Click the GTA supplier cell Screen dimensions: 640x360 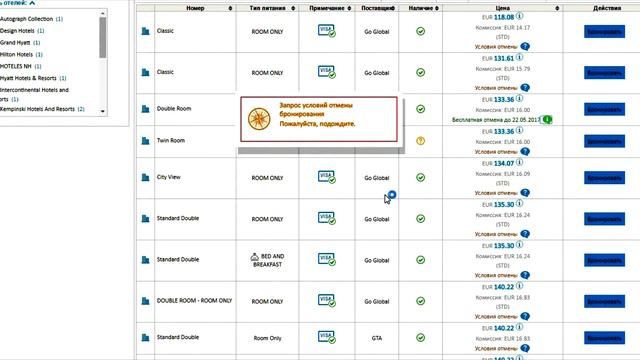(377, 338)
